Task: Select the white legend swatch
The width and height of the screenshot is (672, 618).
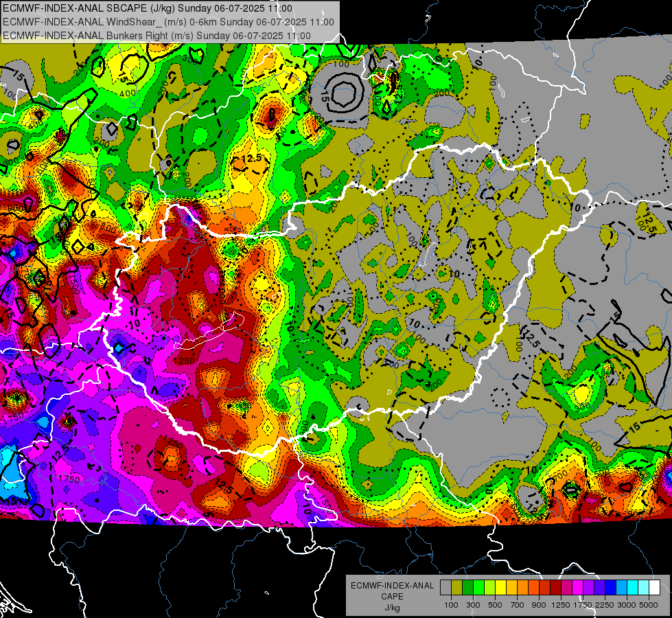Action: (x=655, y=588)
